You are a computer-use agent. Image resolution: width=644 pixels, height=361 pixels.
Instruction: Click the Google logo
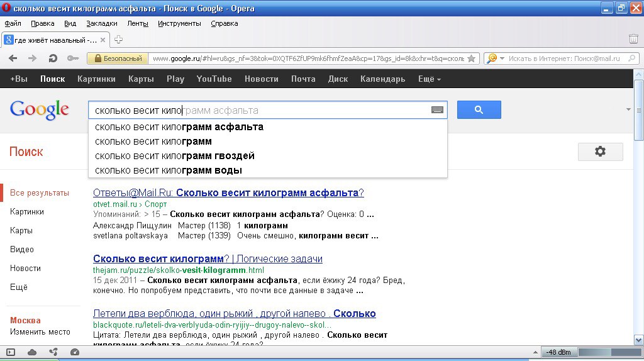pyautogui.click(x=40, y=109)
